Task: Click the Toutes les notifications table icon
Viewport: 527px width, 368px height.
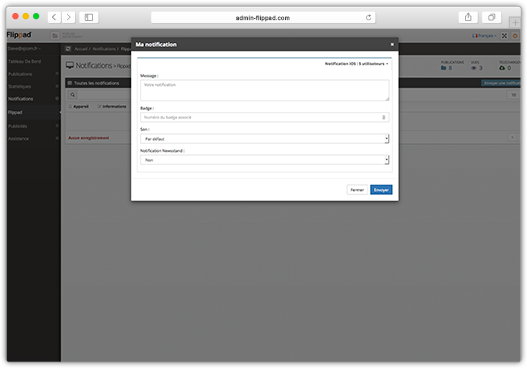Action: coord(70,83)
